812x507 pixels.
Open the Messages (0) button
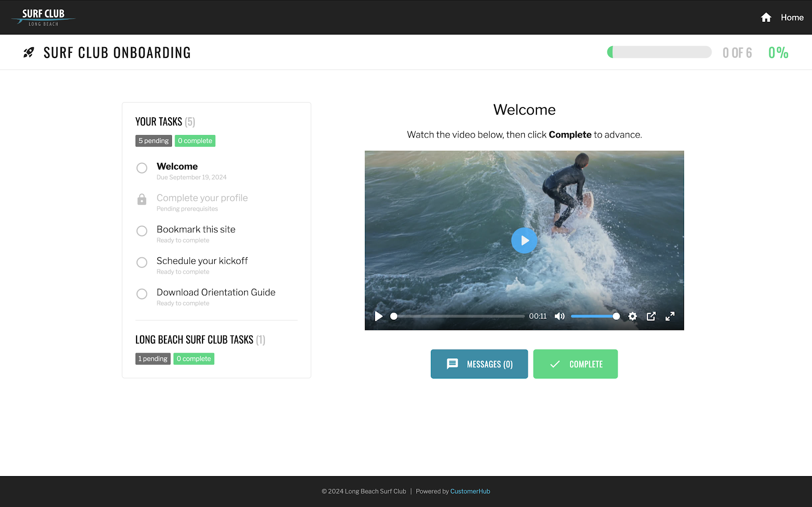479,364
